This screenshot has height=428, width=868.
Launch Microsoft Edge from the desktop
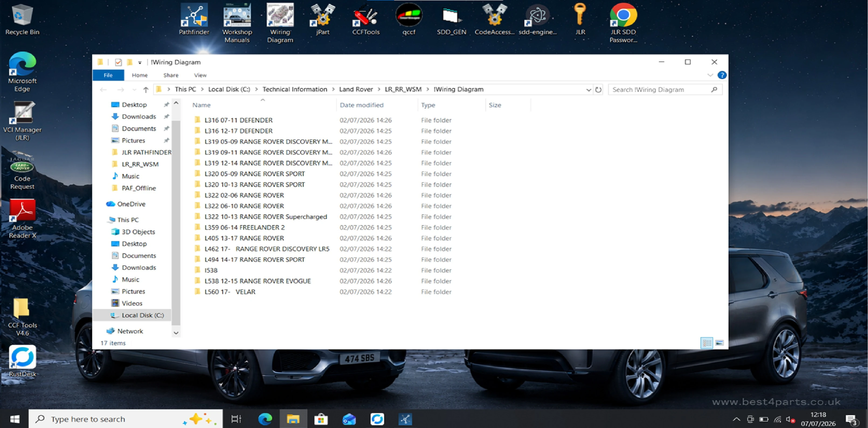(x=22, y=72)
